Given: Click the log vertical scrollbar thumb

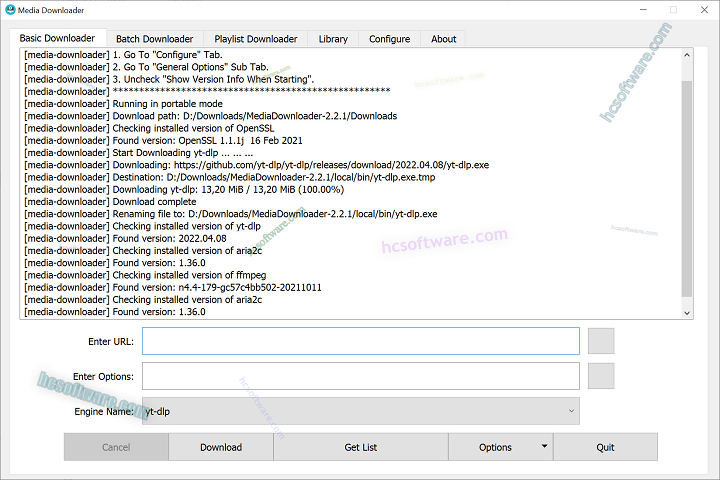Looking at the screenshot, I should tap(687, 188).
